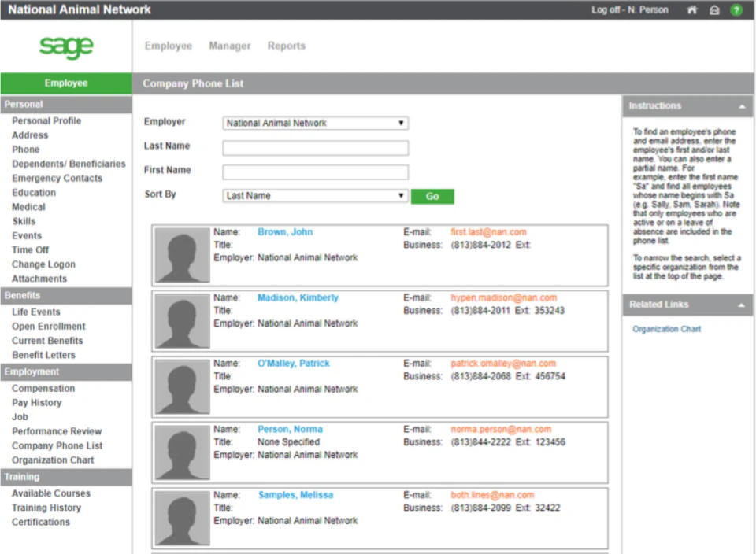Select Company Phone List in sidebar

click(x=57, y=445)
